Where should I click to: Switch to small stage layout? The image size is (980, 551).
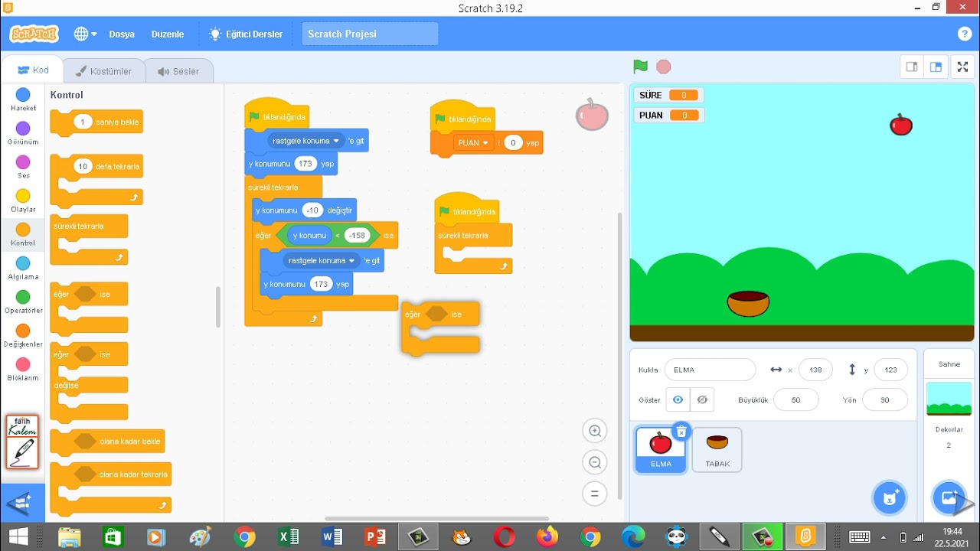pyautogui.click(x=912, y=67)
